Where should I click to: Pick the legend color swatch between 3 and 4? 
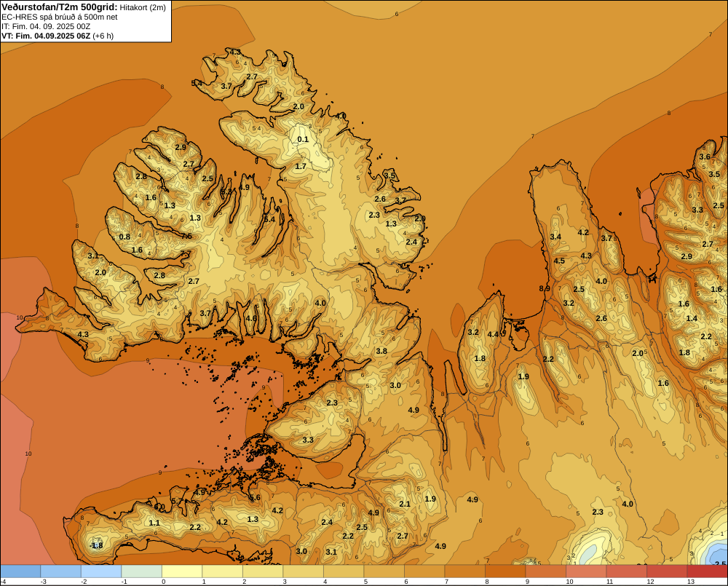(303, 571)
